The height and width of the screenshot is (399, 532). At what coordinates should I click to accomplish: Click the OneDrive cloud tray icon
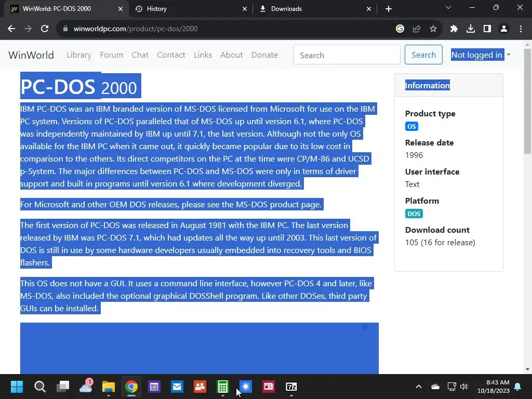click(435, 387)
